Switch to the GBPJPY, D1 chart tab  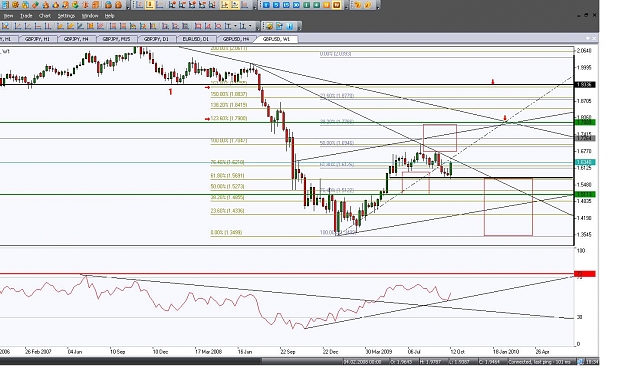coord(156,39)
